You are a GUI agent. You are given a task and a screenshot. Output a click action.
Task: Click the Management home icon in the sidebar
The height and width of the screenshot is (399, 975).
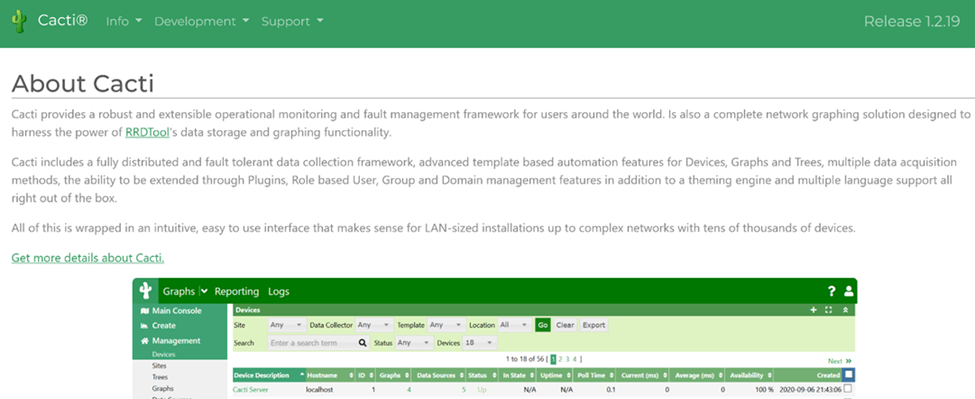144,341
